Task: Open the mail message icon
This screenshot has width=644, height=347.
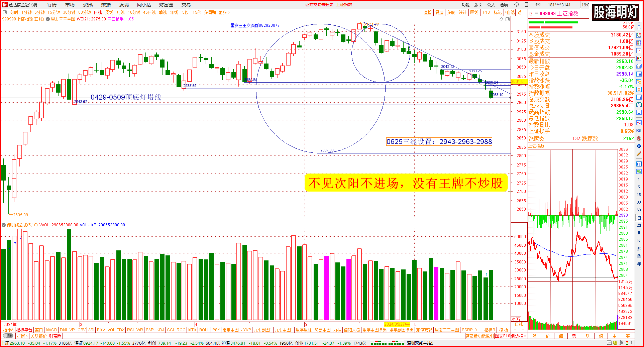Action: (x=538, y=5)
